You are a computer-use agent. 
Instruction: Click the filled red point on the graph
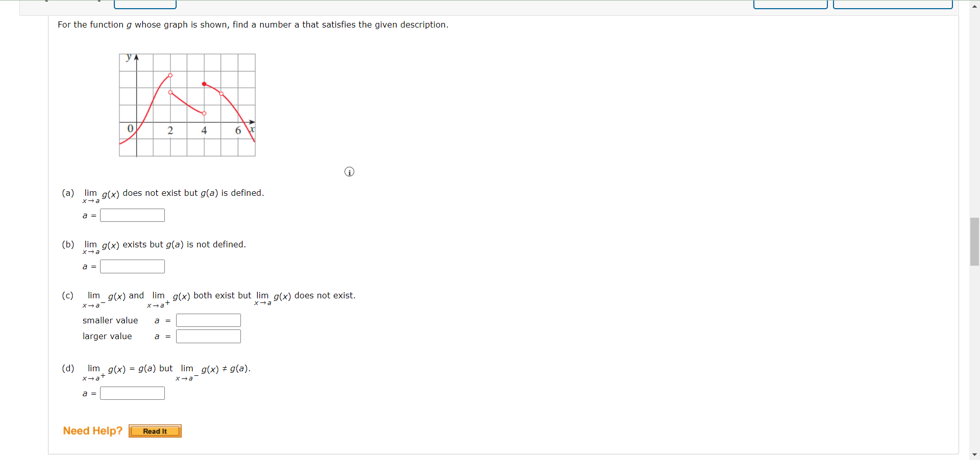204,84
